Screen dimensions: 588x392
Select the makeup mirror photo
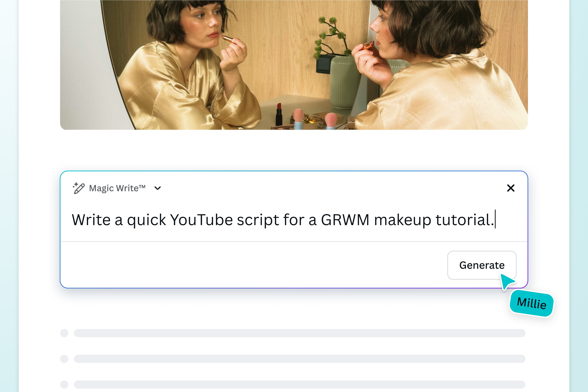[x=294, y=65]
